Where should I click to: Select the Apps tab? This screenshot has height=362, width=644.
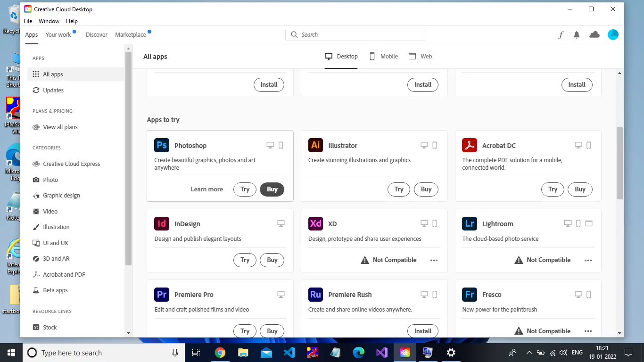coord(32,34)
